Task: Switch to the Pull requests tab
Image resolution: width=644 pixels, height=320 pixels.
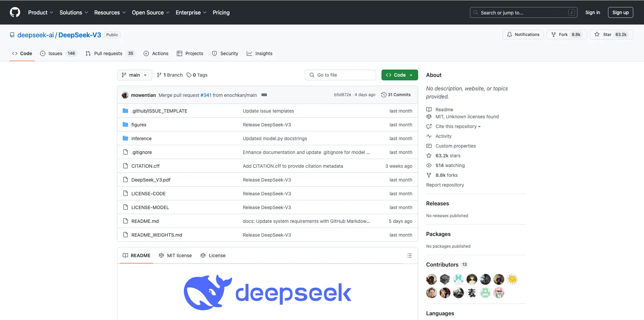Action: pos(110,53)
